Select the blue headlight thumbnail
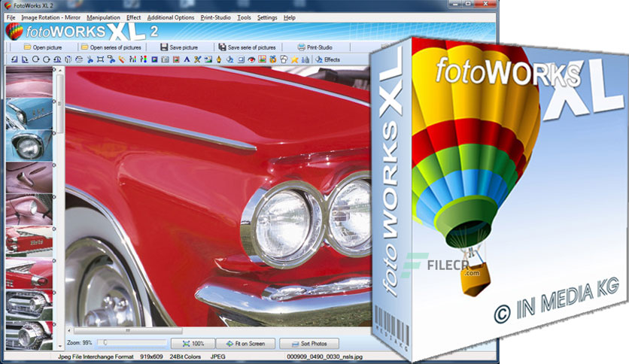Screen dimensions: 629x364 (x=29, y=145)
